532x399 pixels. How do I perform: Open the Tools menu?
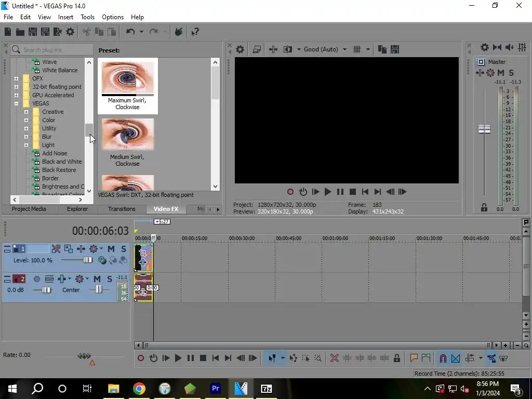pos(87,17)
